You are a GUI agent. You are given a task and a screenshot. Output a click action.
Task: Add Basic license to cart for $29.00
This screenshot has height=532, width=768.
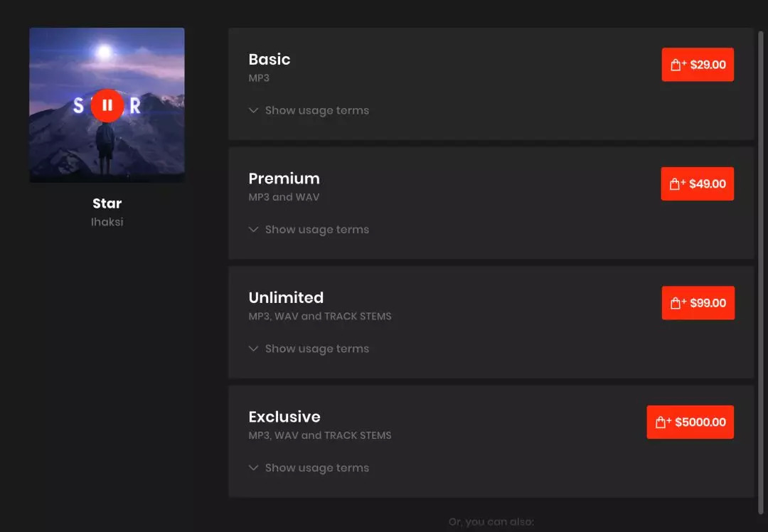[x=698, y=65]
